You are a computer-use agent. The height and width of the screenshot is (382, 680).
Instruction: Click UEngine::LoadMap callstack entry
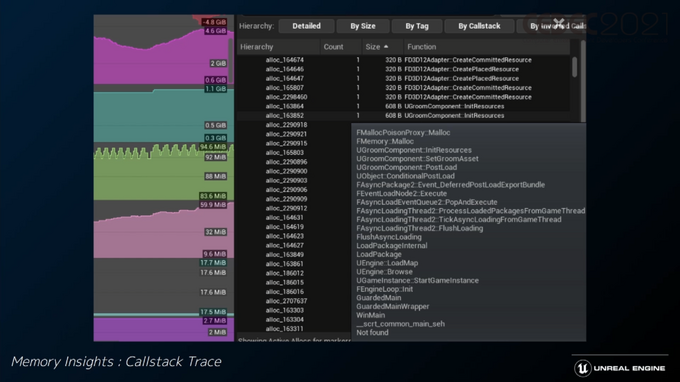(x=387, y=263)
